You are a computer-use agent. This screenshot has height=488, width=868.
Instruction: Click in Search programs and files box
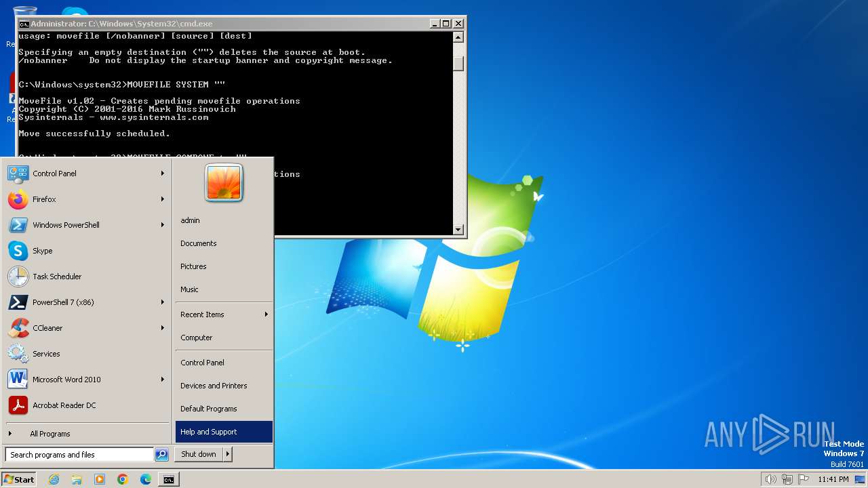tap(79, 455)
